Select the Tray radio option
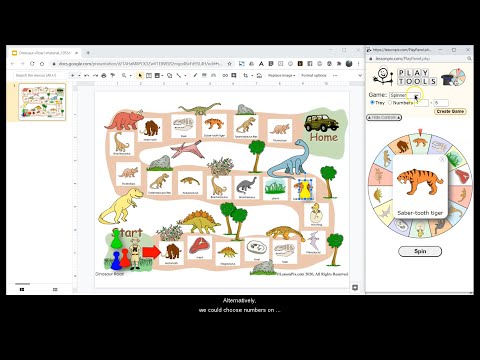 372,103
